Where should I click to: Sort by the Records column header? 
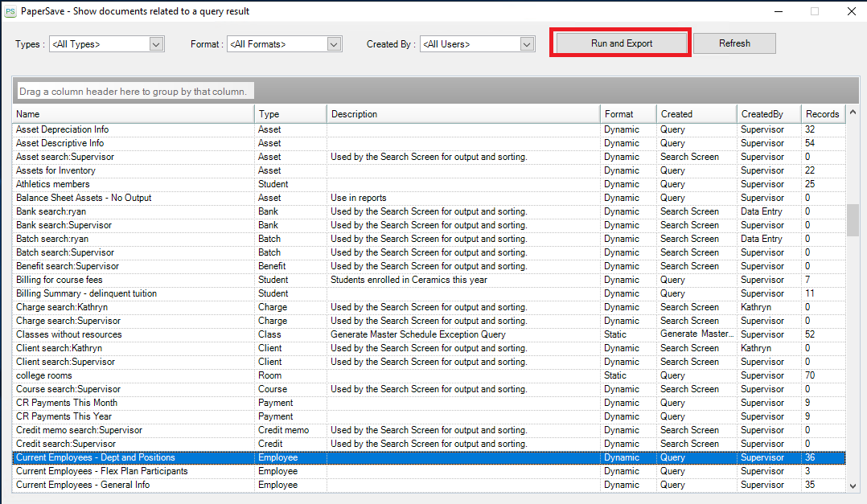(x=821, y=114)
